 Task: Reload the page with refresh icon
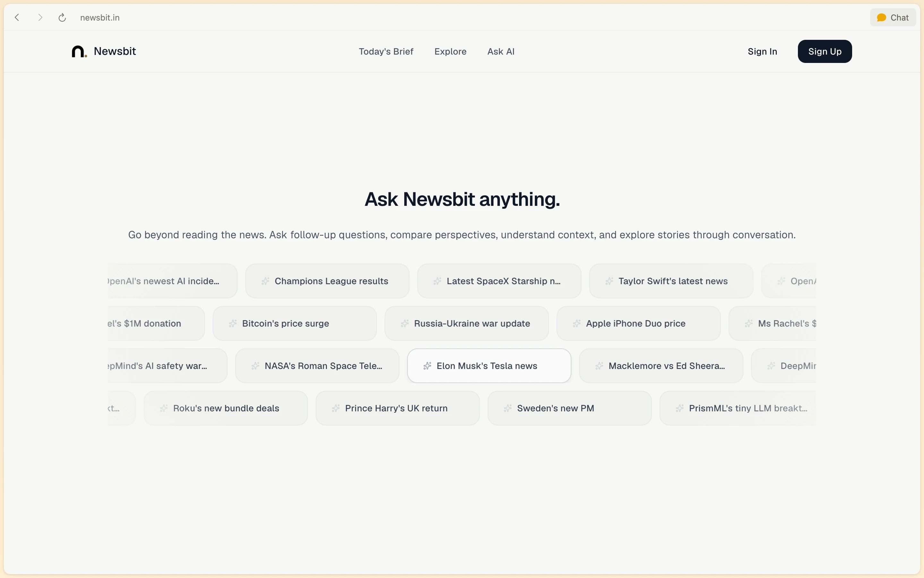pos(62,18)
